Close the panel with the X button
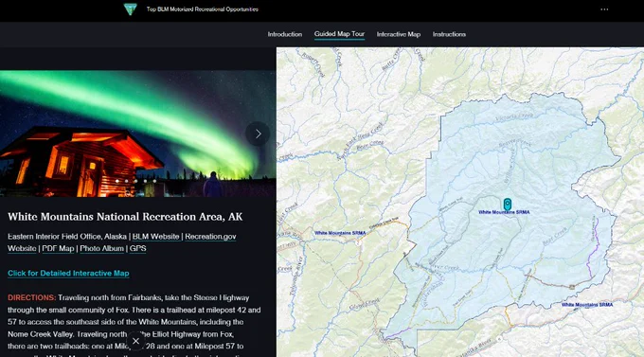 click(136, 341)
